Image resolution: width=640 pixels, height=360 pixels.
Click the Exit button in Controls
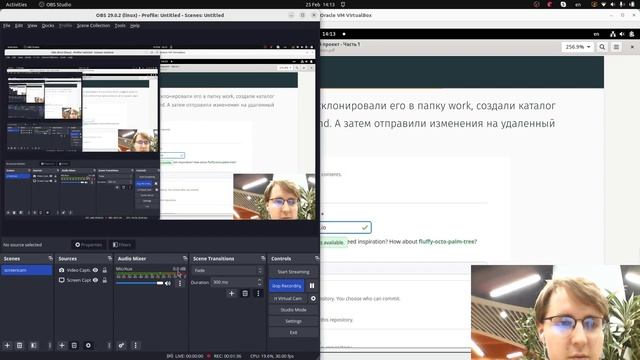(x=293, y=332)
